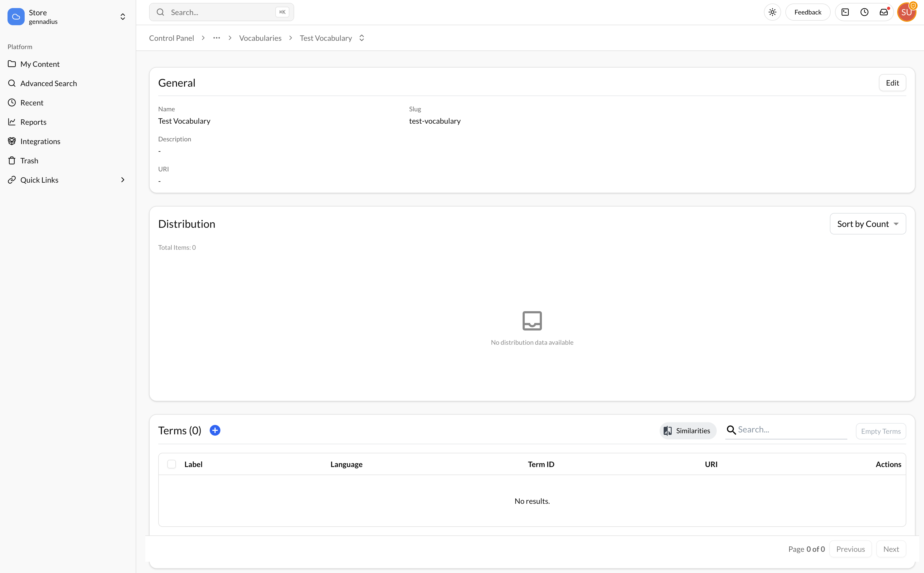This screenshot has width=924, height=573.
Task: Toggle the light/dark theme sun icon
Action: (772, 12)
